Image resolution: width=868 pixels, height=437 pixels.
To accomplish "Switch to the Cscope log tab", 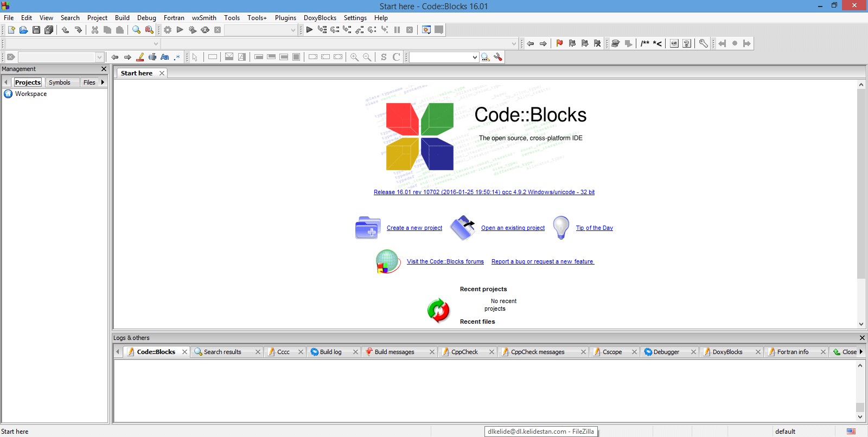I will click(x=612, y=352).
